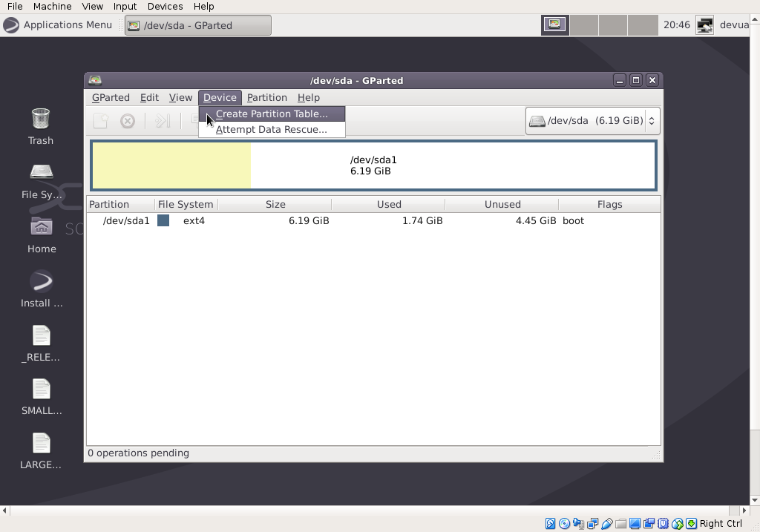Choose Attempt Data Rescue... menu entry
This screenshot has width=760, height=532.
[272, 129]
